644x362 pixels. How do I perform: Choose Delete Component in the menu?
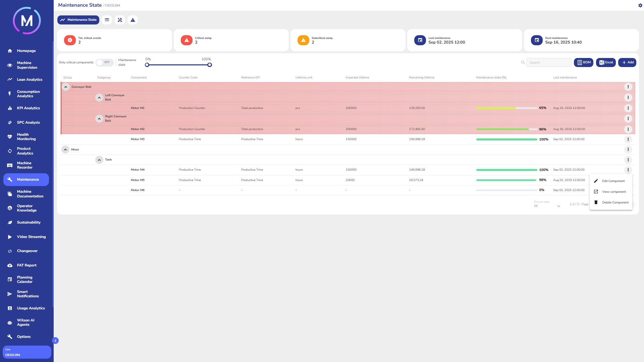point(615,202)
